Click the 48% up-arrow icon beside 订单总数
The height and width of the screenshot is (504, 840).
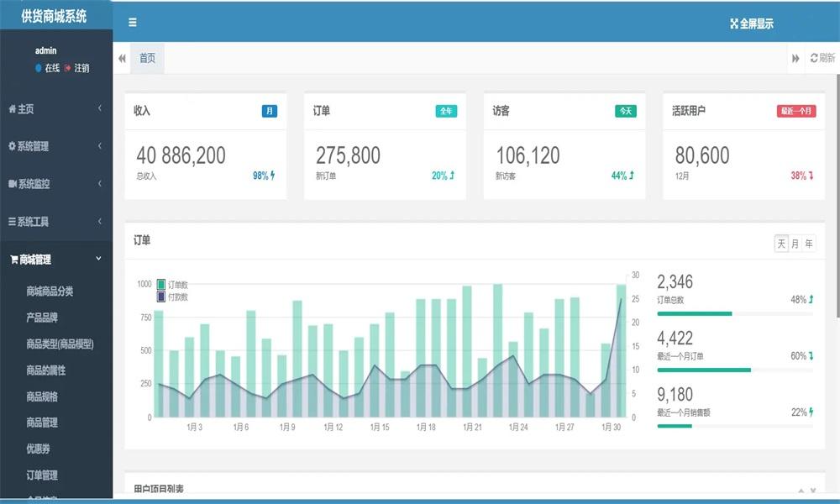click(x=811, y=299)
